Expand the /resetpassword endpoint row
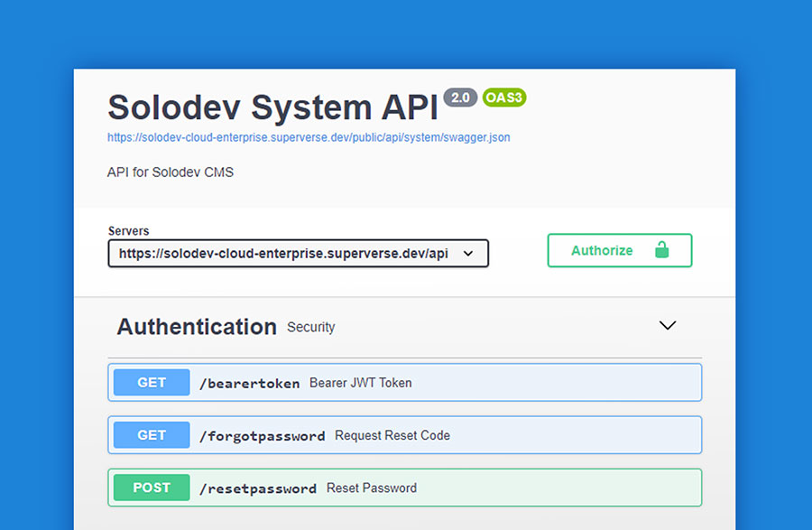Screen dimensions: 812x530 406,488
